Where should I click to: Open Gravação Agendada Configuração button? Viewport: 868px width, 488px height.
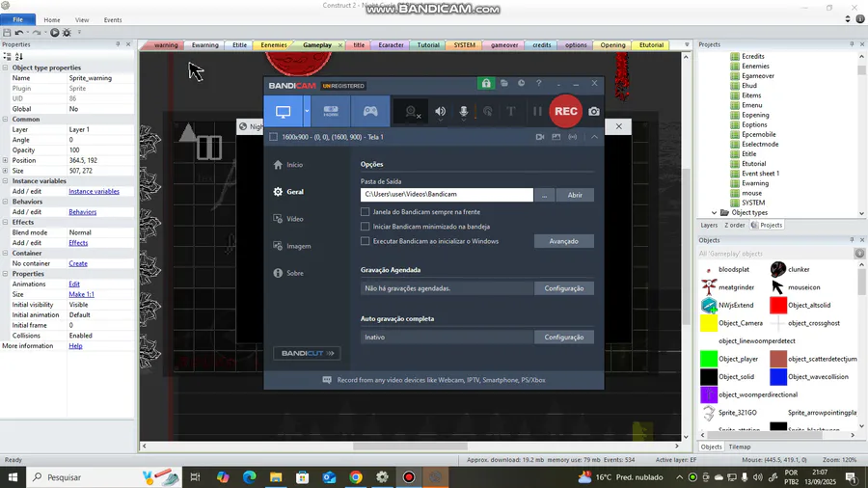coord(563,288)
